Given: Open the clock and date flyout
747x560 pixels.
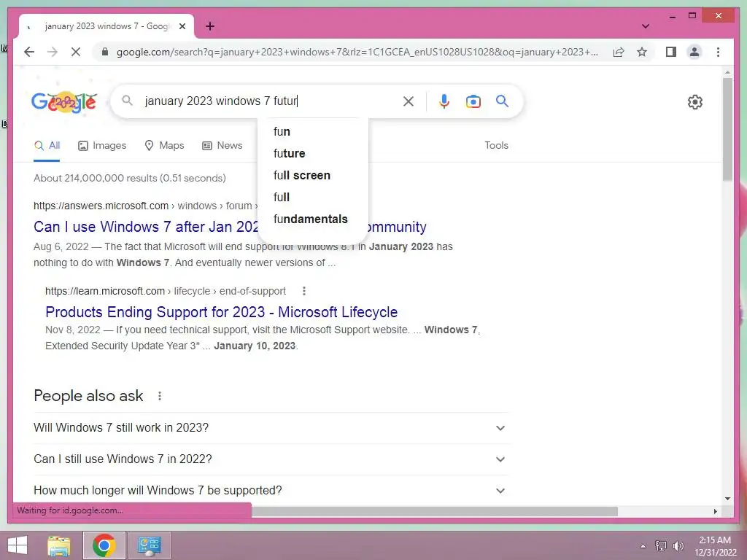Looking at the screenshot, I should tap(715, 546).
